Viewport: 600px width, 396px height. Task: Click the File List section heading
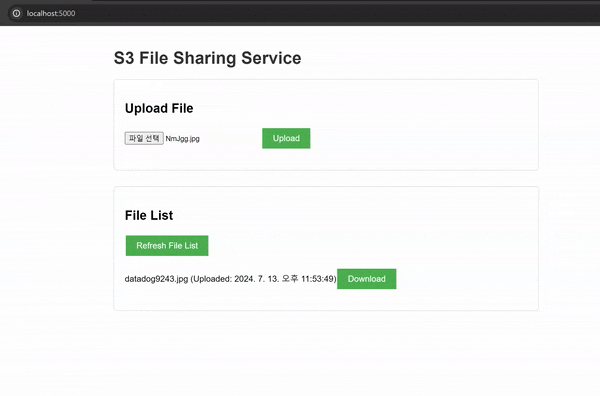(x=149, y=215)
